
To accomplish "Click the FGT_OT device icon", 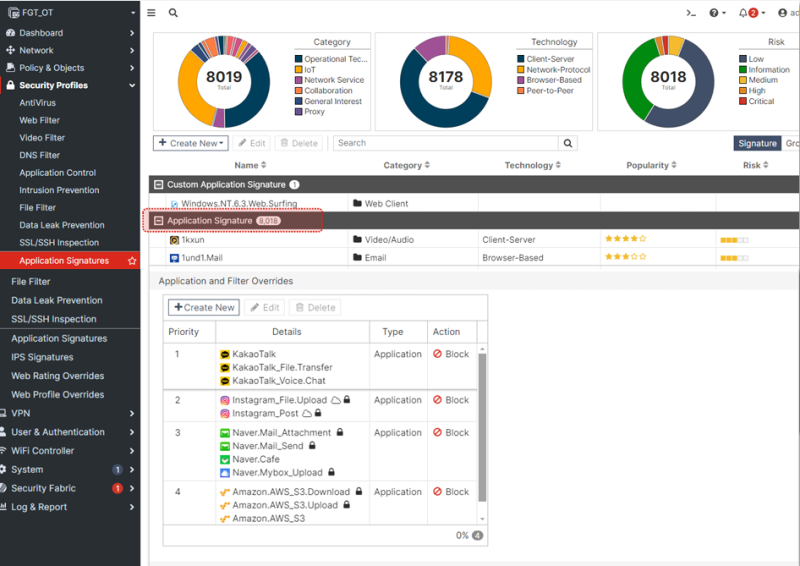I will pos(13,13).
